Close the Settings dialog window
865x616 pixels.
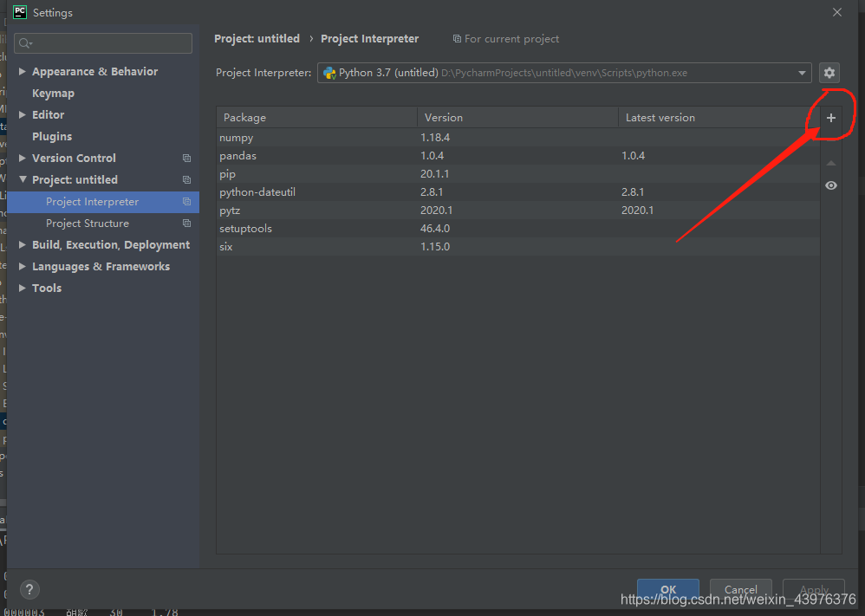pos(837,12)
